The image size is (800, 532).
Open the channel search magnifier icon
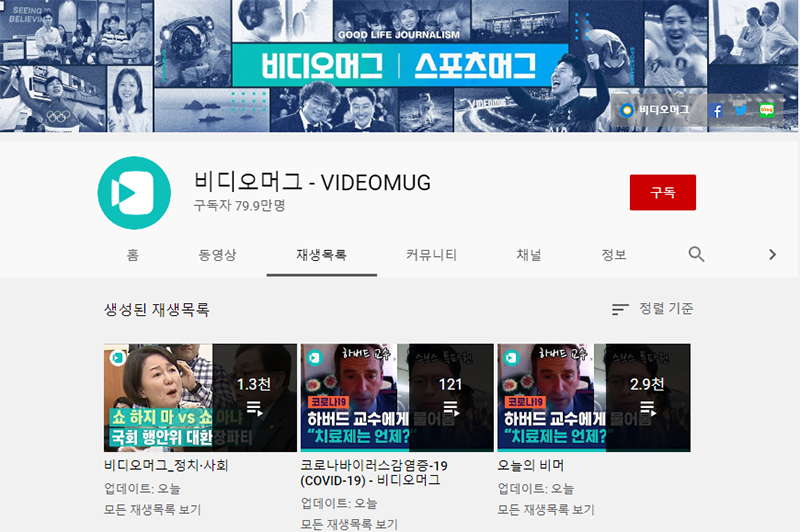coord(696,254)
